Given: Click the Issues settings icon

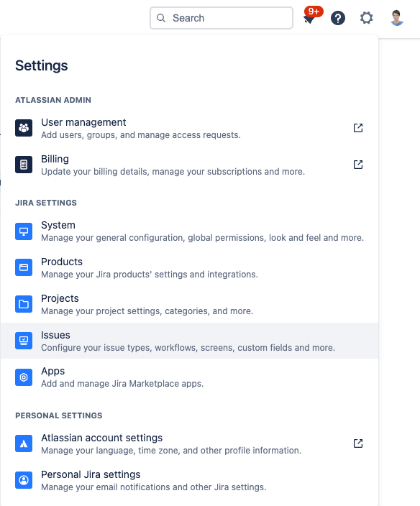Looking at the screenshot, I should [x=24, y=341].
